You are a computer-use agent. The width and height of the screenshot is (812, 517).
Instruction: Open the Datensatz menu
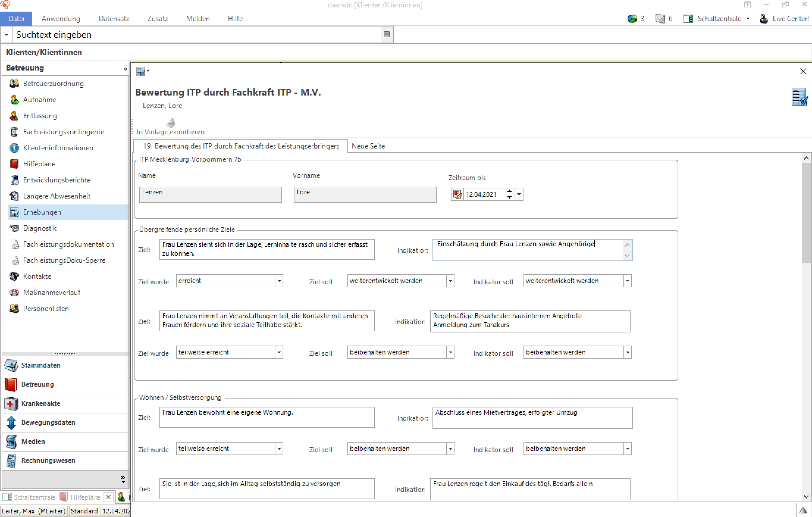pyautogui.click(x=114, y=18)
